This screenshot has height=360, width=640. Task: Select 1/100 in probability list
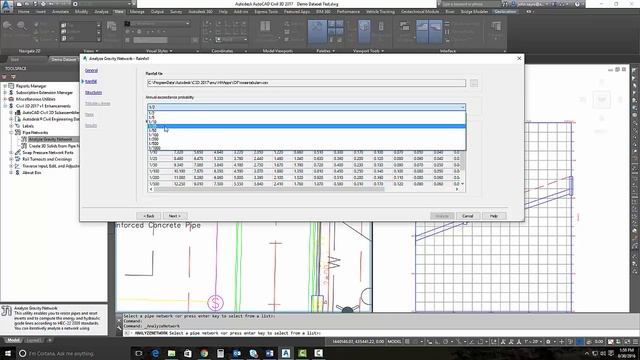(x=306, y=135)
